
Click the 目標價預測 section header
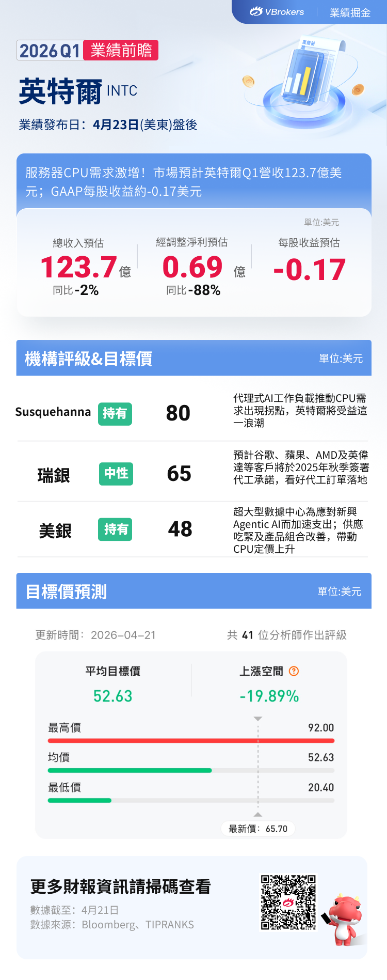[x=67, y=592]
